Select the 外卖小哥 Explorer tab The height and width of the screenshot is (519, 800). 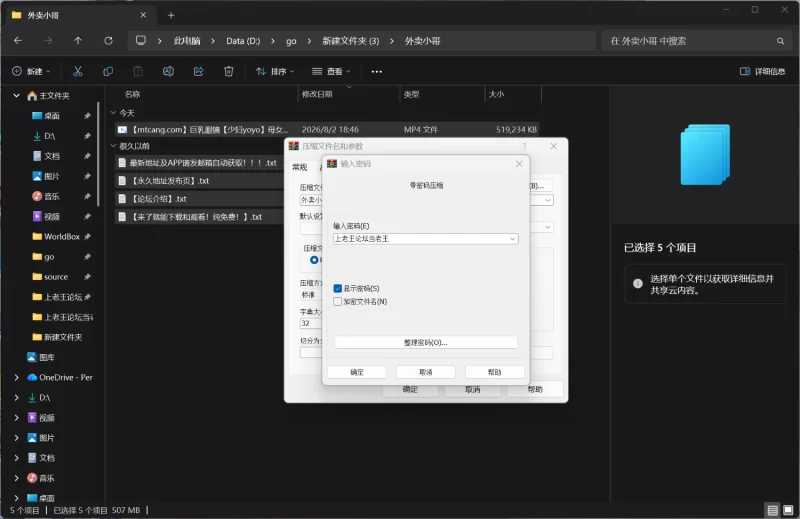79,15
